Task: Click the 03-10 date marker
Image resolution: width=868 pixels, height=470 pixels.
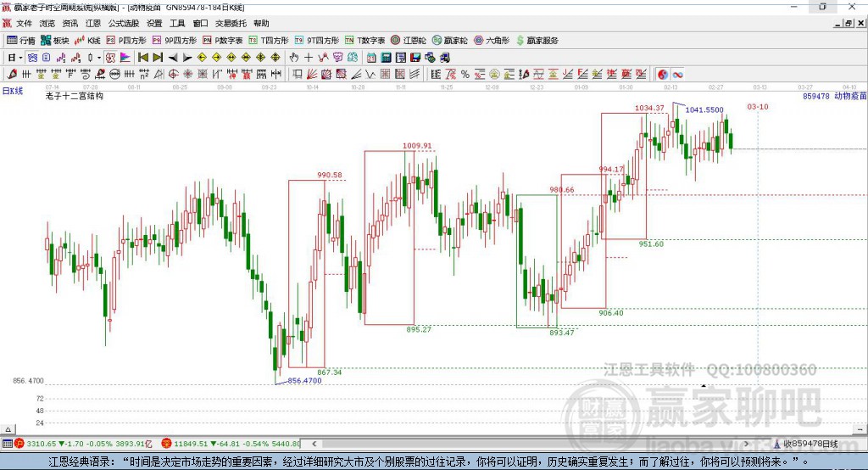Action: [x=758, y=106]
